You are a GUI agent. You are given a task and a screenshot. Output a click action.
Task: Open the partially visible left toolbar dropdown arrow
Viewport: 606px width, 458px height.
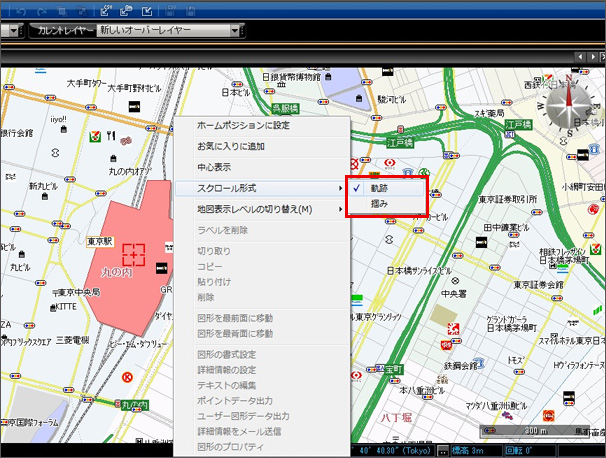click(x=13, y=31)
